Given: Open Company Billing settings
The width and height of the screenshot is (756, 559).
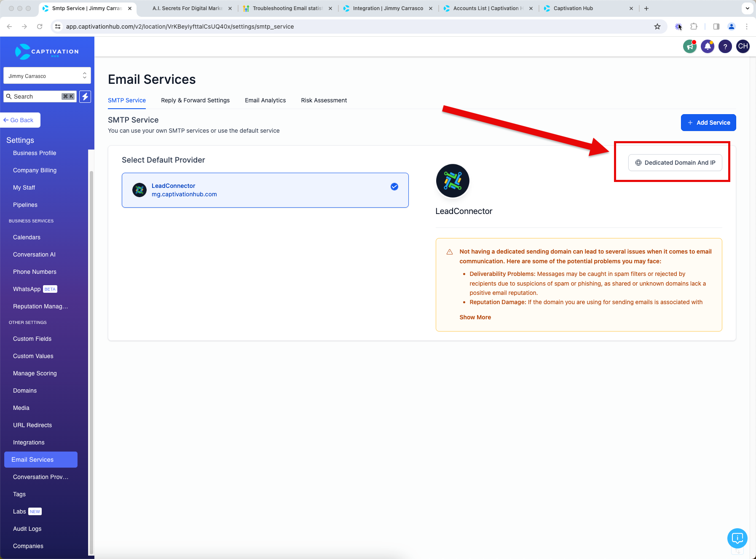Looking at the screenshot, I should [35, 170].
